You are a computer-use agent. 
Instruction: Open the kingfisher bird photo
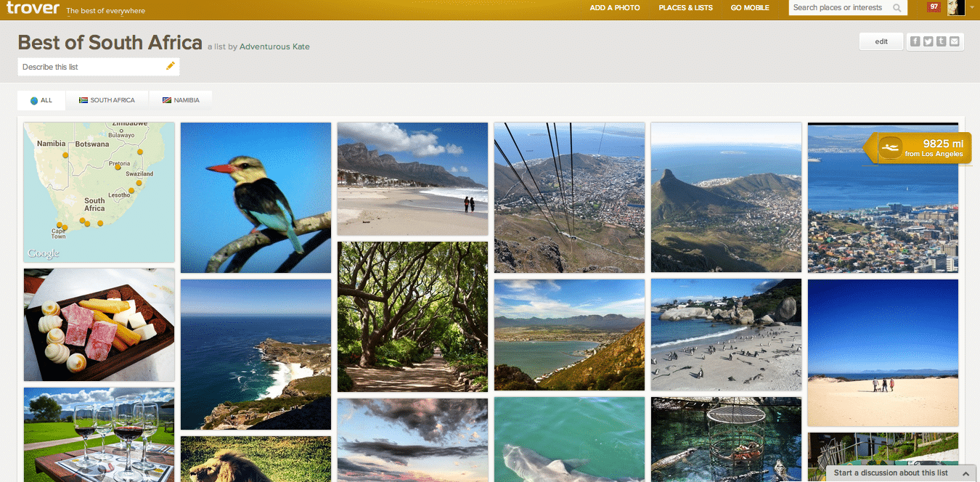256,197
